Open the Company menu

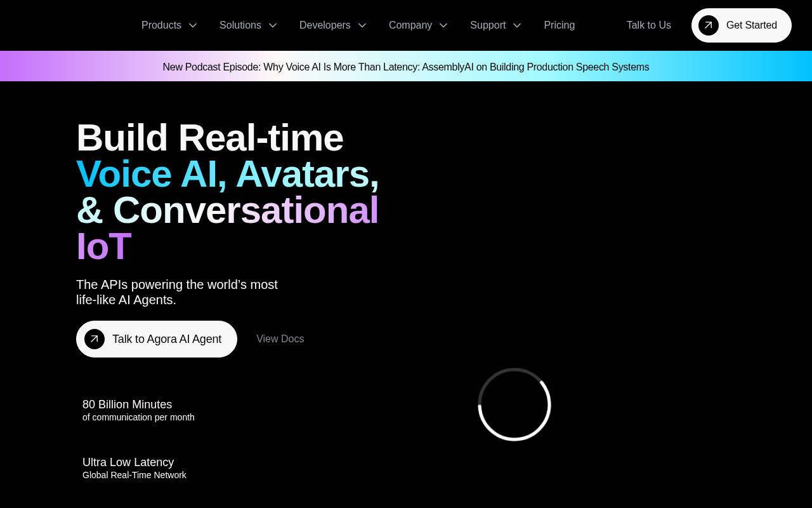click(x=410, y=25)
